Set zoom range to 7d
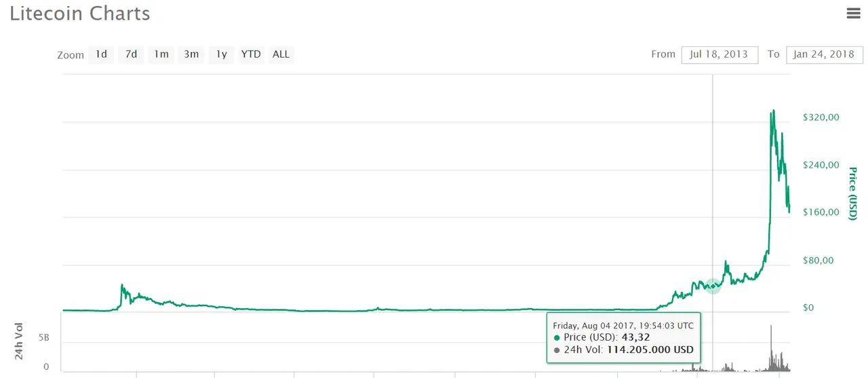 pyautogui.click(x=131, y=54)
